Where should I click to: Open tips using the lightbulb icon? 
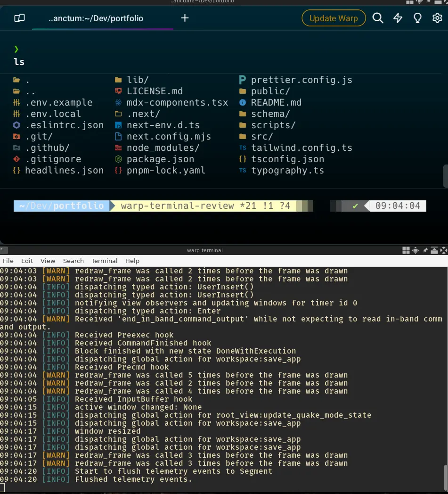[417, 17]
